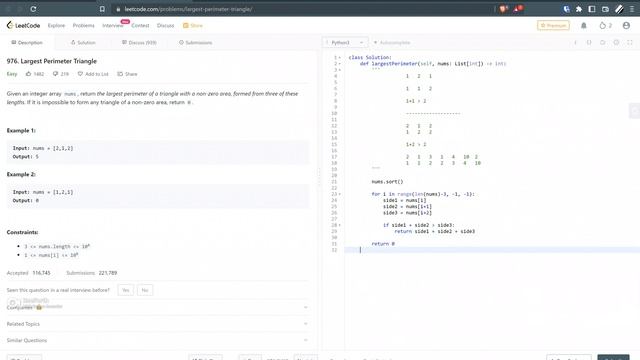Open the Brave wallet icon
Screen dimensions: 640x360
tap(605, 9)
